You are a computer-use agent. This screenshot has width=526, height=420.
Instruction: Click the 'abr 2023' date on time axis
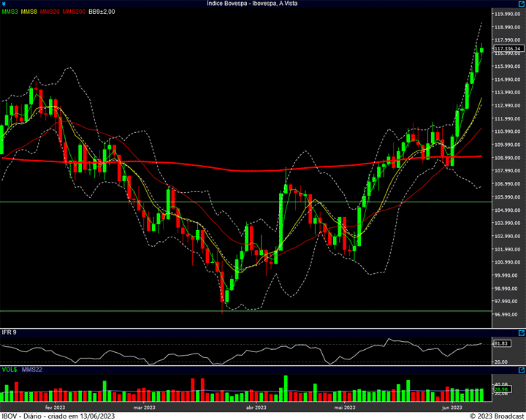(x=254, y=408)
